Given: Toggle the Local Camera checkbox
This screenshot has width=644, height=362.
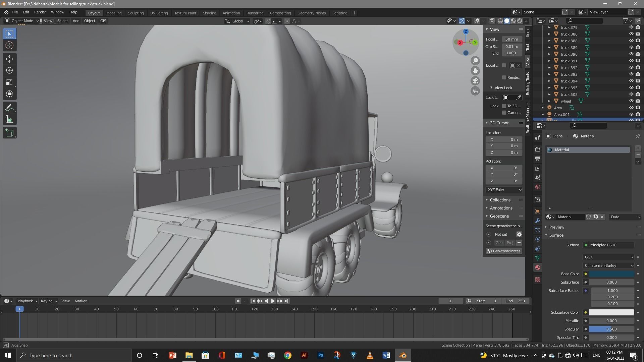Looking at the screenshot, I should [504, 65].
